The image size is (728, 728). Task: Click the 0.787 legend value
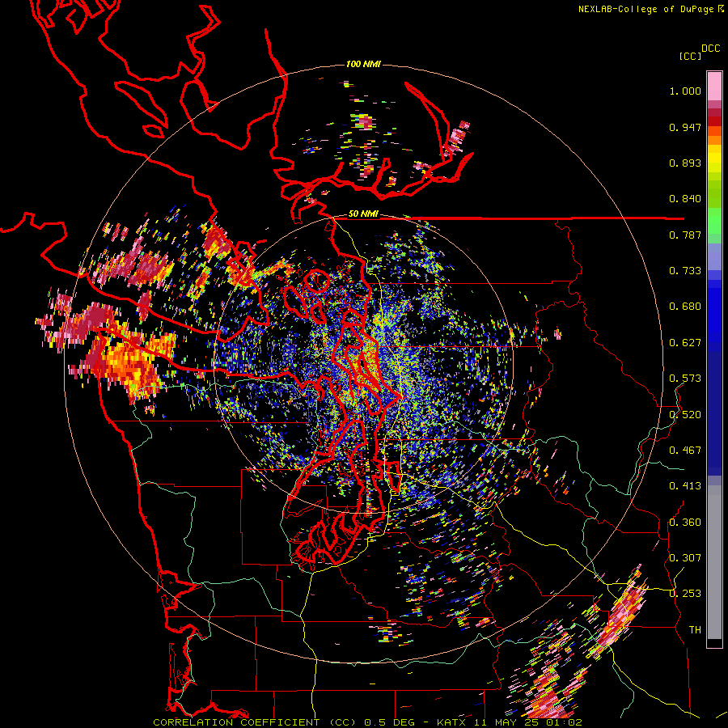(685, 235)
